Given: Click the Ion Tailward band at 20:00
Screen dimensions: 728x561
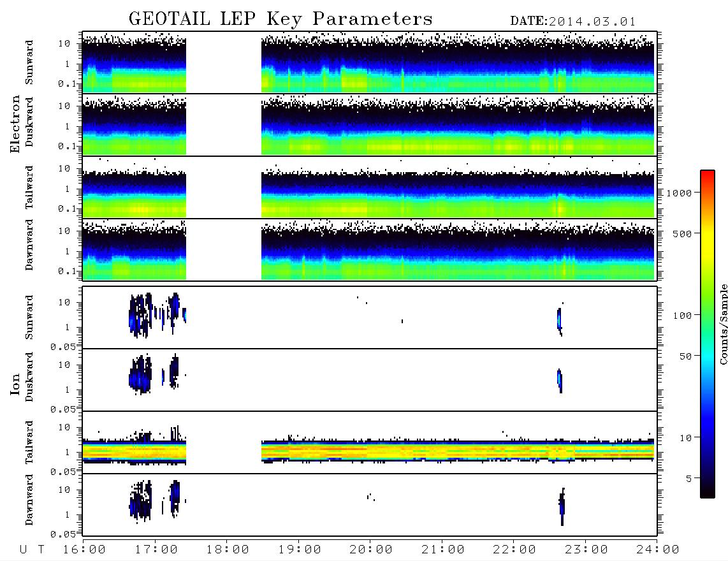Looking at the screenshot, I should [x=370, y=451].
